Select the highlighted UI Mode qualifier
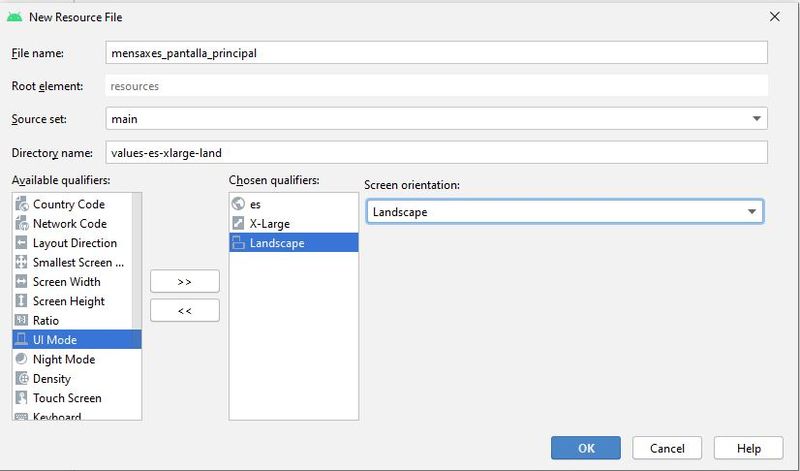Screen dimensions: 800x471 (77, 340)
